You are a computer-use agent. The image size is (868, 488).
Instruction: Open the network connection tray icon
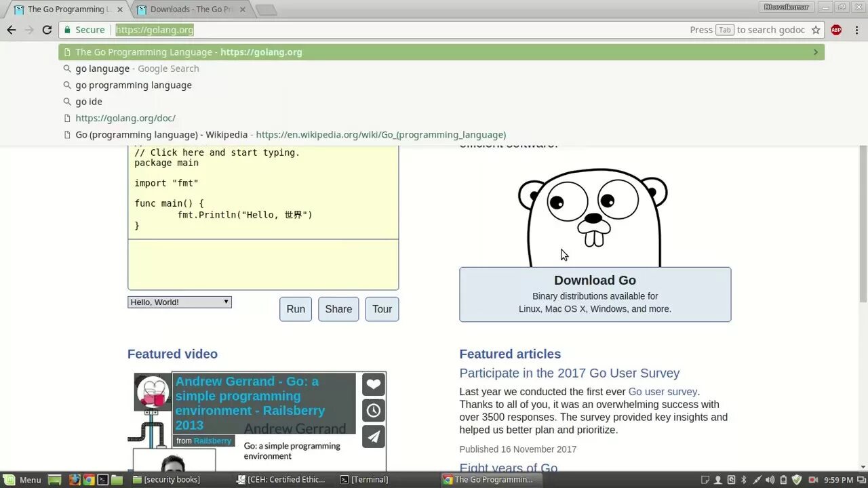[757, 480]
